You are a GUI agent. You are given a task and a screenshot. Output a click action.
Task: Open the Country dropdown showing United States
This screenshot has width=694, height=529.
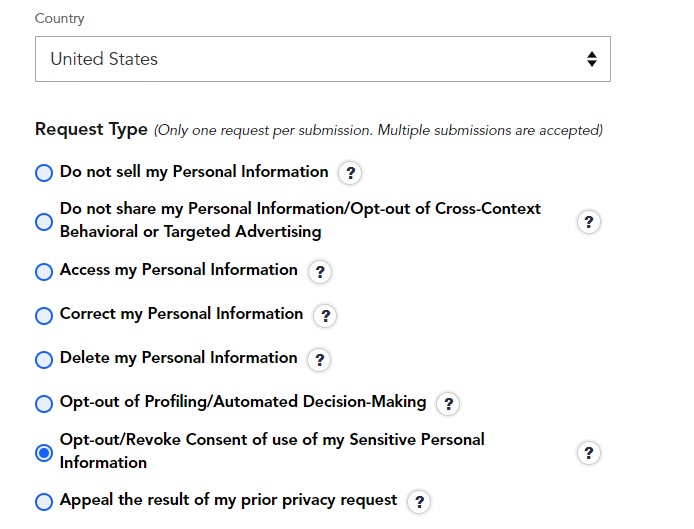323,59
